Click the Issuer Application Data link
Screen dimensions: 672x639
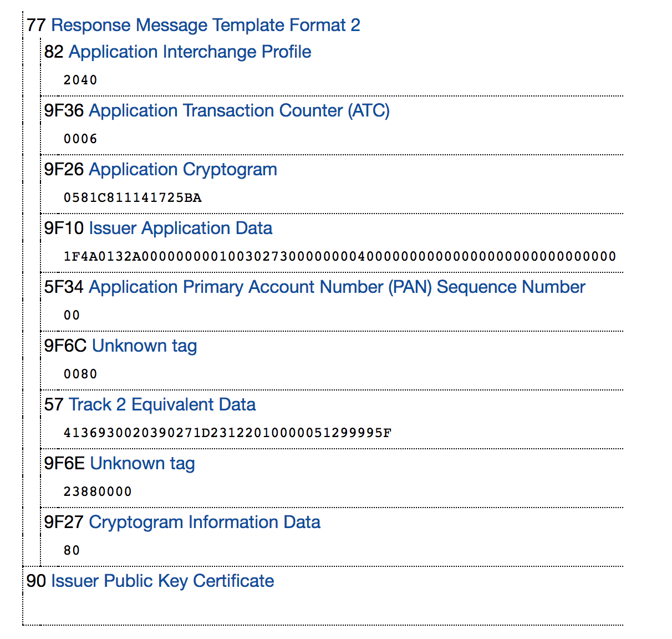[x=180, y=229]
